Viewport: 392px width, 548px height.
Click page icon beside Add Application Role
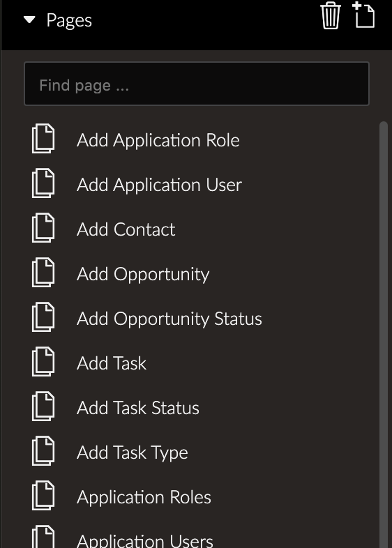click(43, 139)
